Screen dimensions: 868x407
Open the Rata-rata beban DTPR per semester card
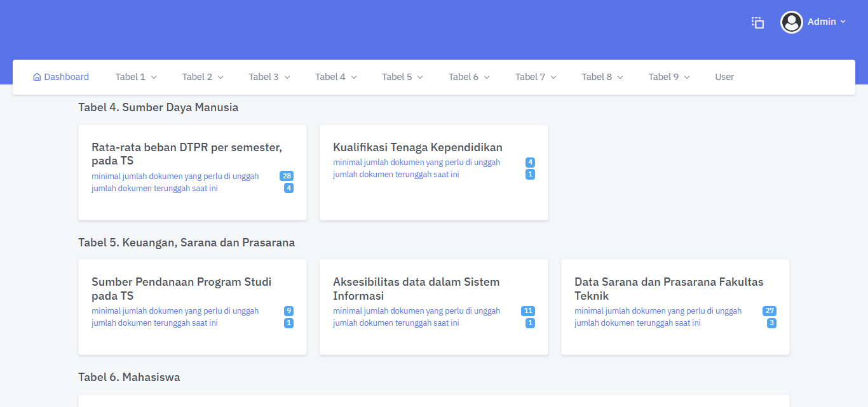193,173
